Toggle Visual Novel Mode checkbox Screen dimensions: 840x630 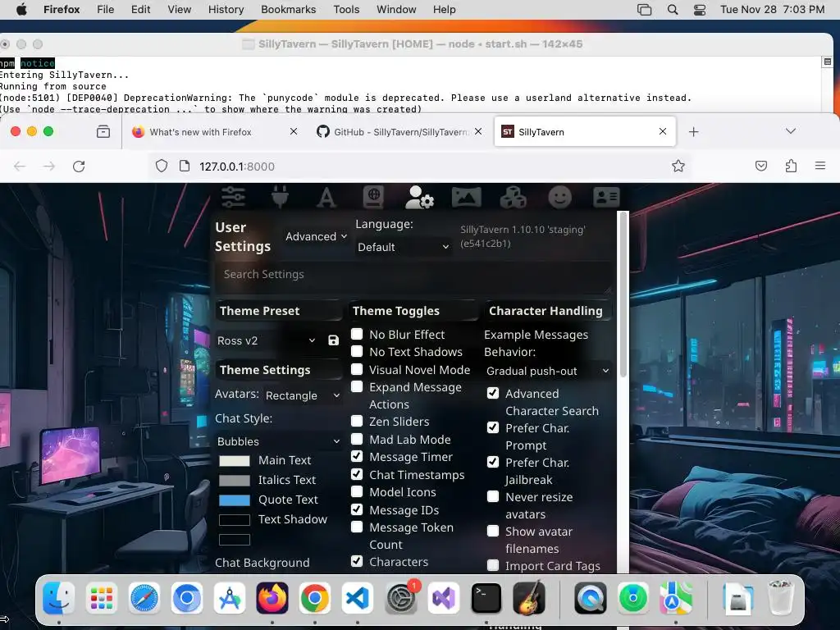[357, 369]
